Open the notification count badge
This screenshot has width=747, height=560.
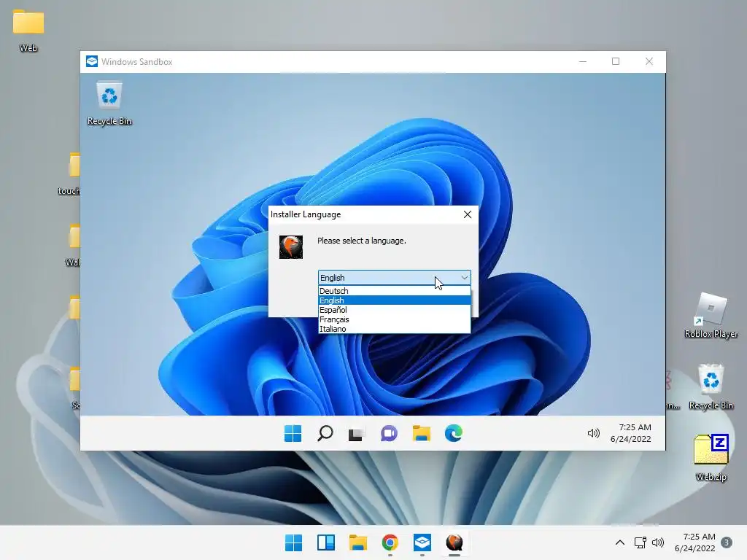tap(727, 542)
